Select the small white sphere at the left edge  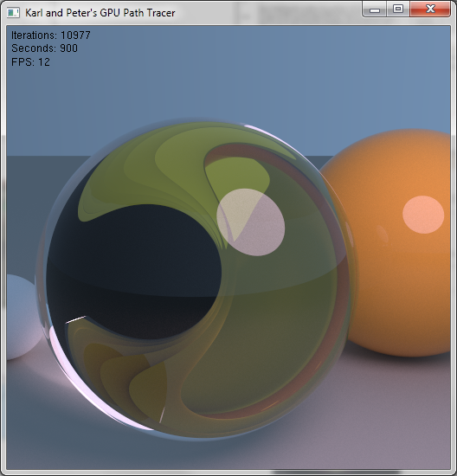point(22,318)
